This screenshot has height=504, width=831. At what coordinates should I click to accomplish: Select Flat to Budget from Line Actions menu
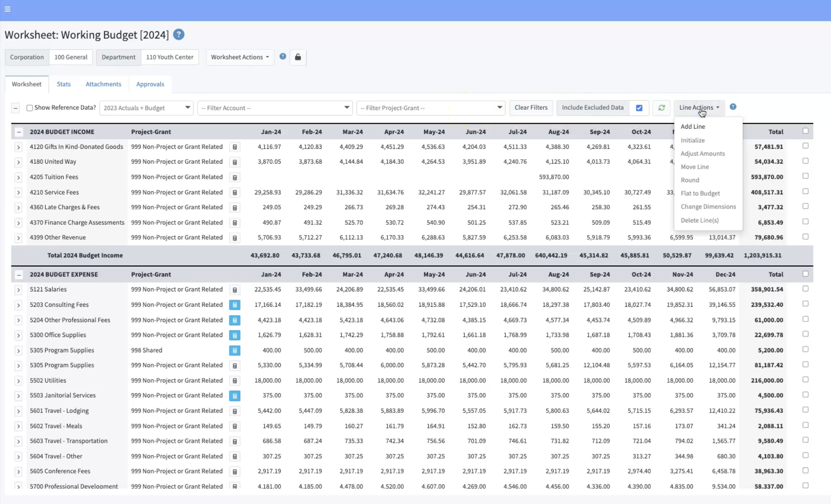coord(700,193)
